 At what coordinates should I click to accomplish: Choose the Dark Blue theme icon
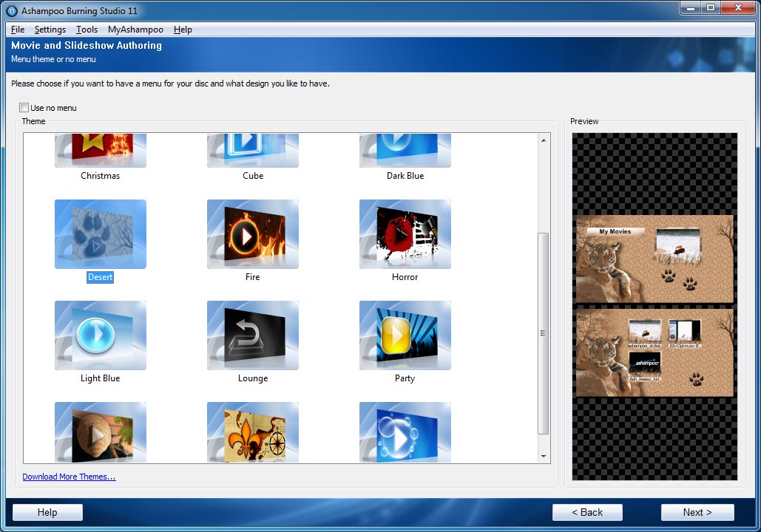405,151
